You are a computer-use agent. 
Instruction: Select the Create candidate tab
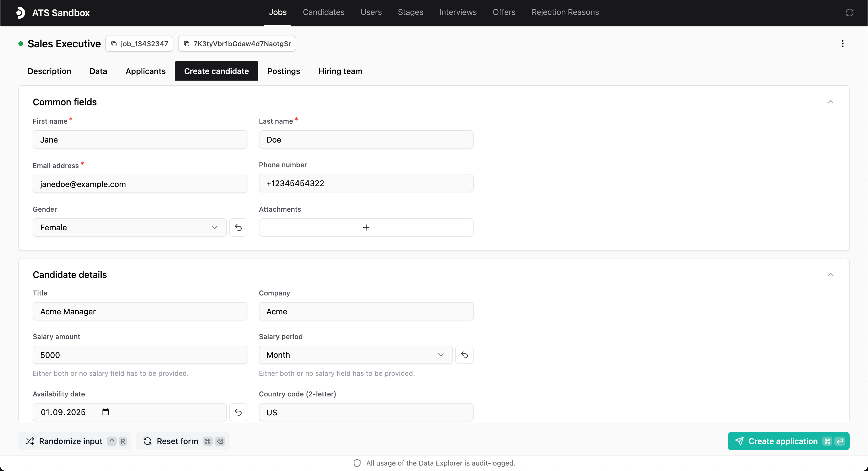tap(216, 71)
